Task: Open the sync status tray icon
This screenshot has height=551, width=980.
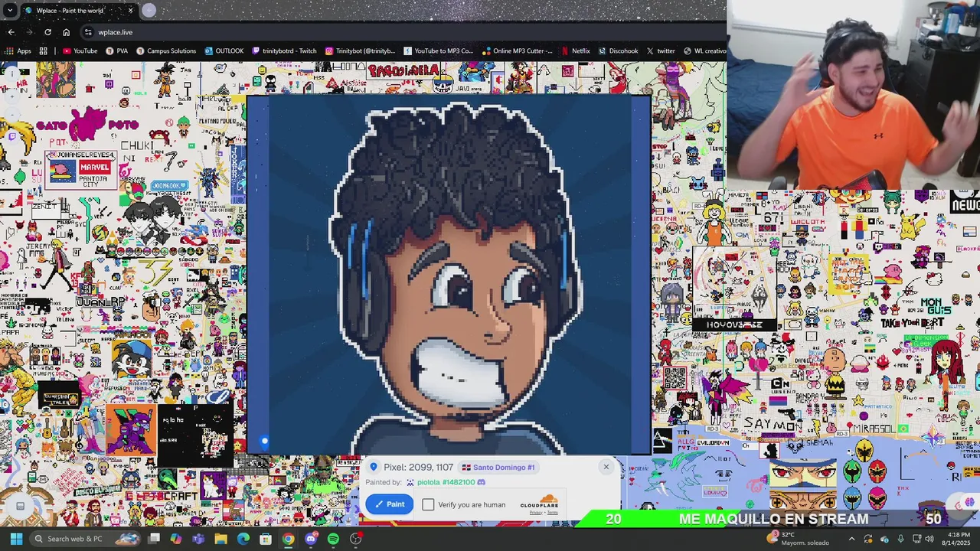Action: 867,539
